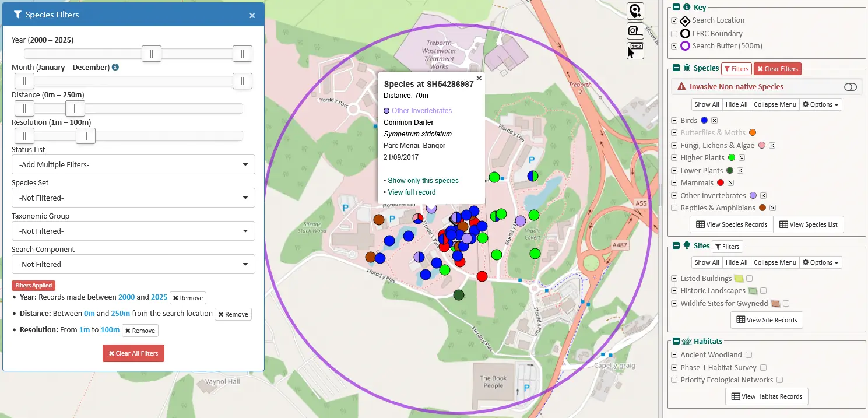Click the dark green Lower Plants map marker
Viewport: 868px width, 418px height.
coord(459,295)
